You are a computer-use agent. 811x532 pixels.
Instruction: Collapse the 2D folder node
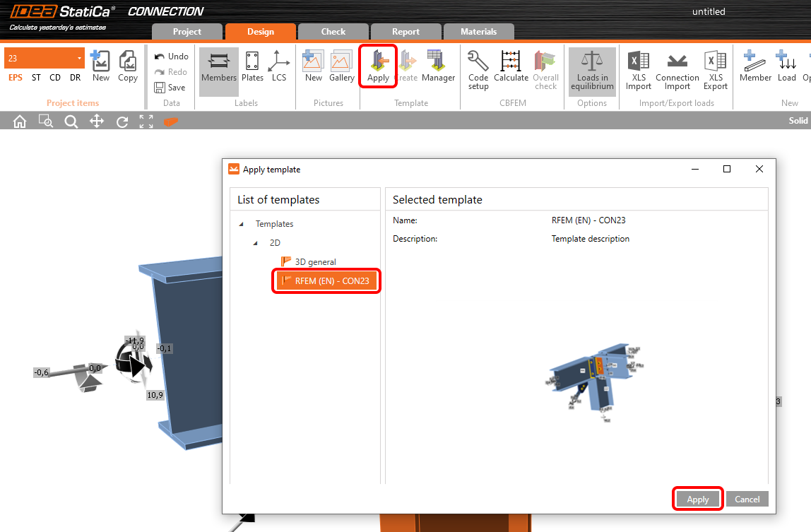[256, 243]
